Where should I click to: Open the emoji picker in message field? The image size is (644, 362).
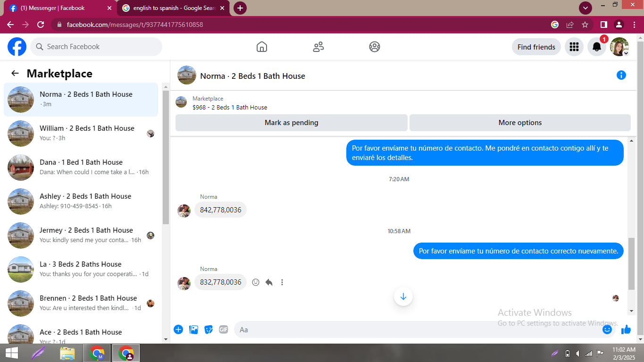pos(607,329)
